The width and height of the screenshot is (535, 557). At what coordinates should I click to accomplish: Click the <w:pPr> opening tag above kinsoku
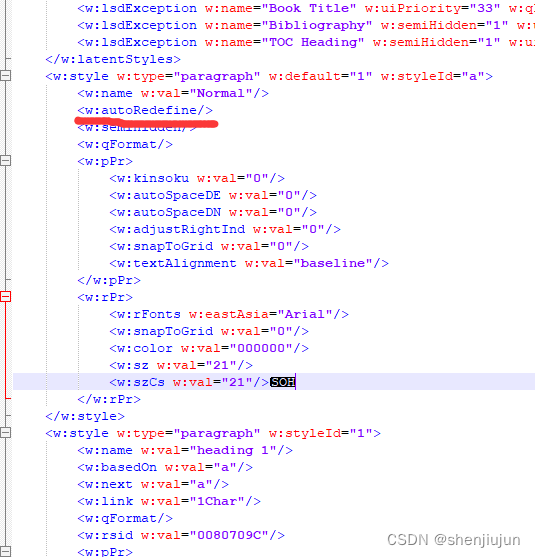pos(105,161)
